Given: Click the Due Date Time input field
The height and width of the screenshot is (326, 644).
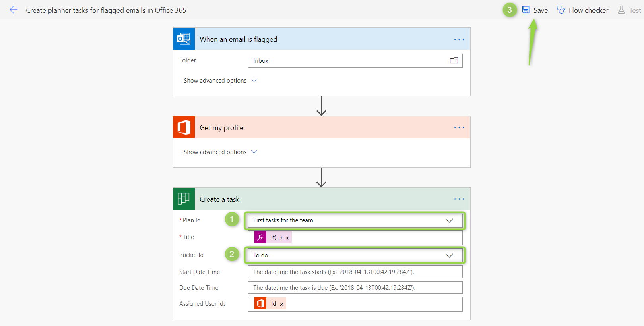Looking at the screenshot, I should (355, 288).
